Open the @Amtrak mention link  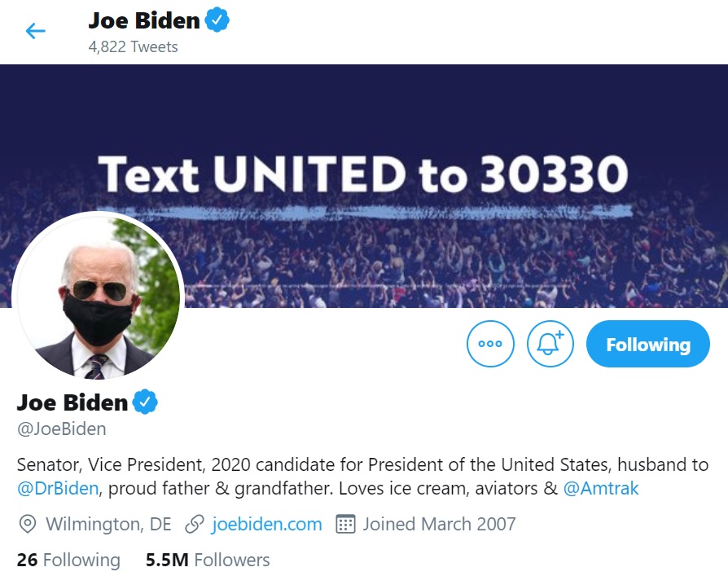click(603, 489)
